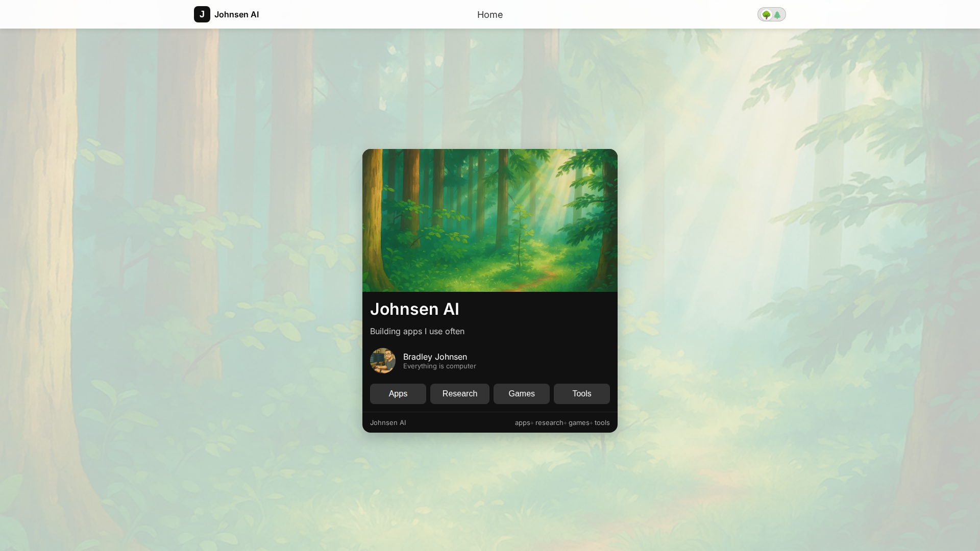Click Bradley Johnsen's avatar photo
This screenshot has width=980, height=551.
(x=383, y=361)
